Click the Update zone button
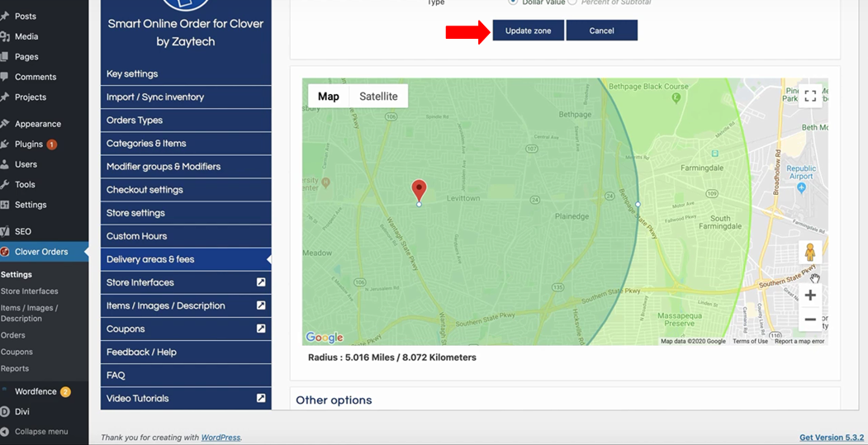The width and height of the screenshot is (868, 445). [x=528, y=31]
